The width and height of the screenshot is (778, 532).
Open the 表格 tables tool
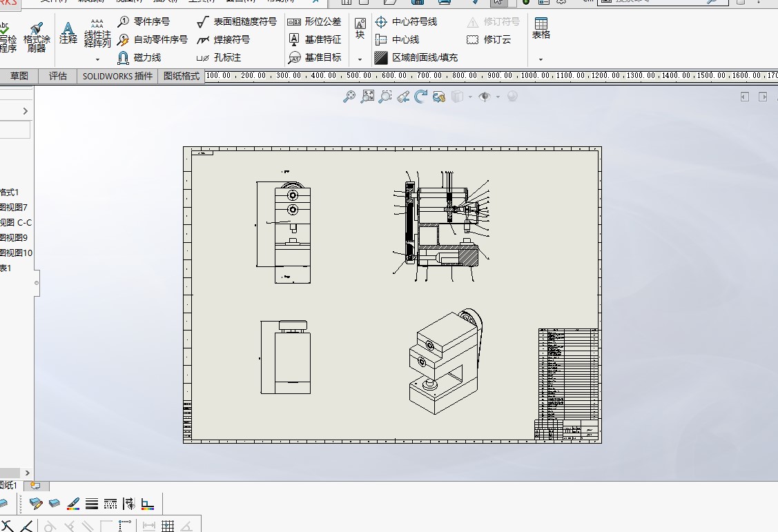click(x=541, y=28)
